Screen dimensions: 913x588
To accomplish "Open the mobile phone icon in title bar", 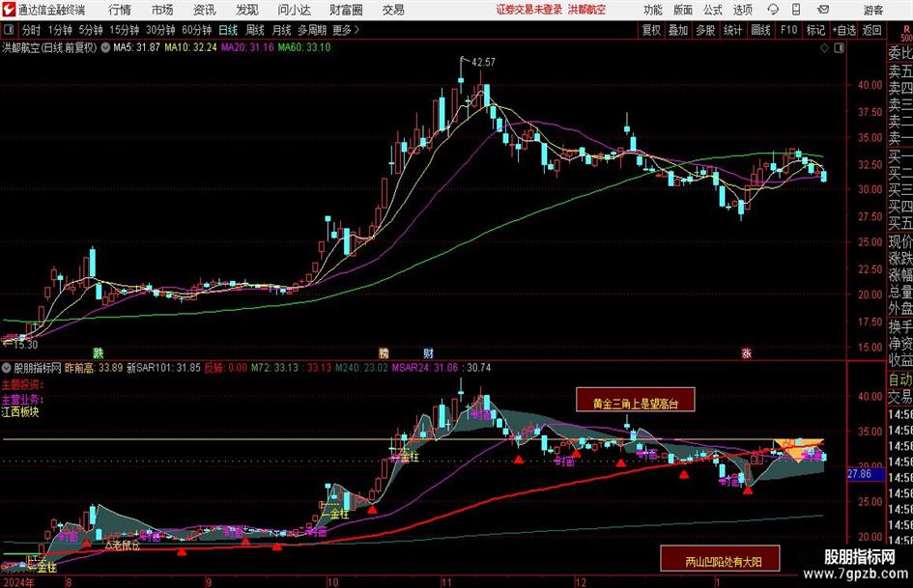I will coord(796,10).
